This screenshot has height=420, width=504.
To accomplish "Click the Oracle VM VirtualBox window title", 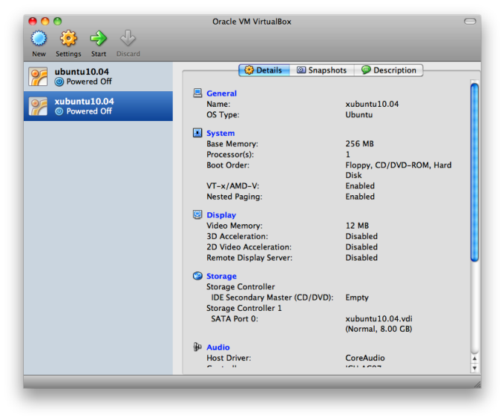I will [252, 22].
